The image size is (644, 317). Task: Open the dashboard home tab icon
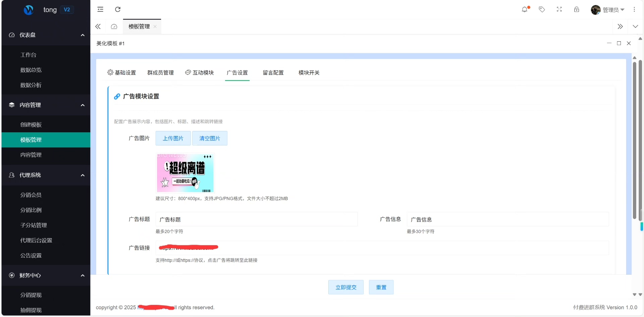[114, 27]
